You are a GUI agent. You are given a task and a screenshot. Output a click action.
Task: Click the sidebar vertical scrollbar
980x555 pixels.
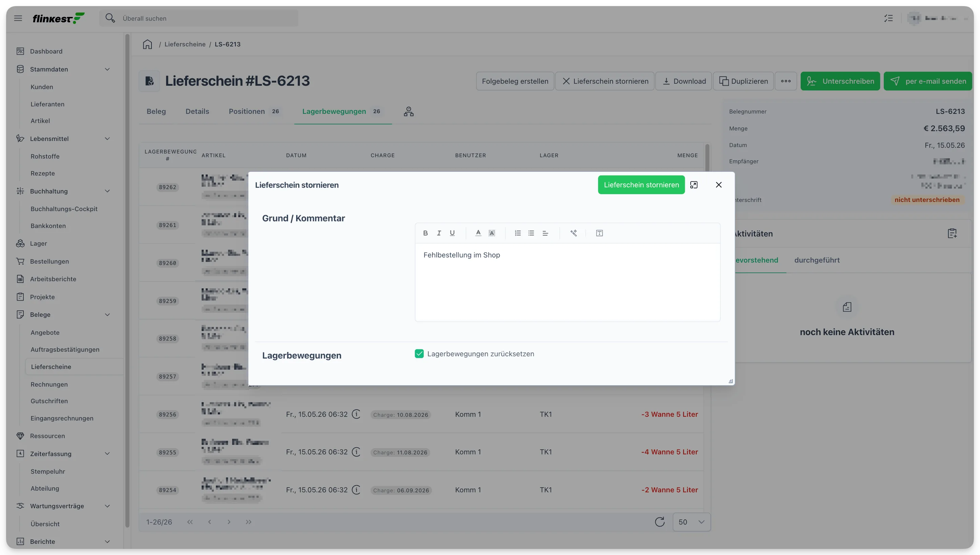click(x=127, y=280)
